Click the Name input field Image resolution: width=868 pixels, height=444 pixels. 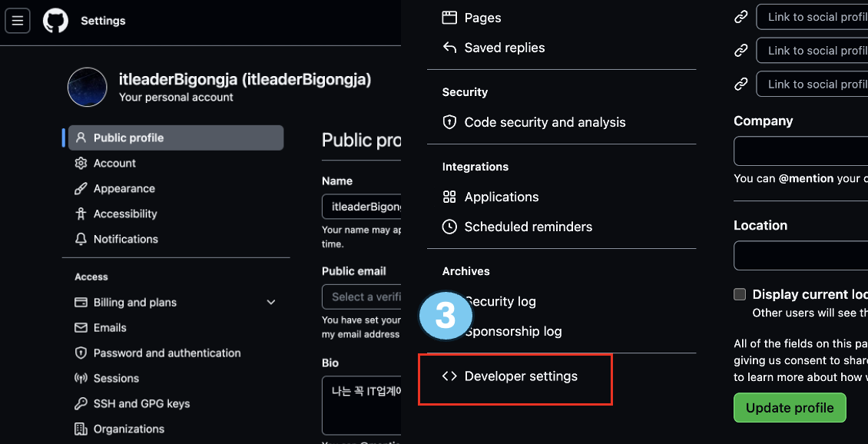coord(362,207)
